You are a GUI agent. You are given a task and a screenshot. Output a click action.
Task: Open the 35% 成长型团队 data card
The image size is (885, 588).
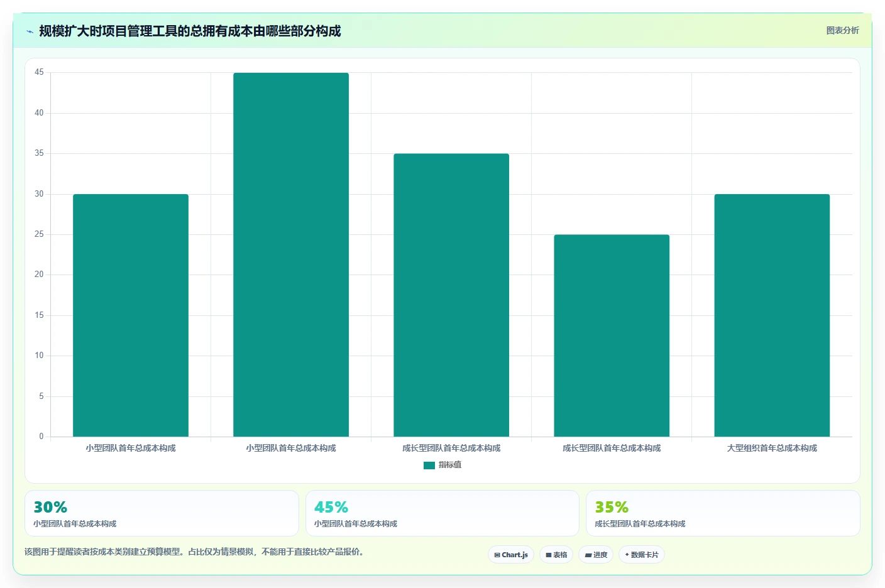point(723,513)
